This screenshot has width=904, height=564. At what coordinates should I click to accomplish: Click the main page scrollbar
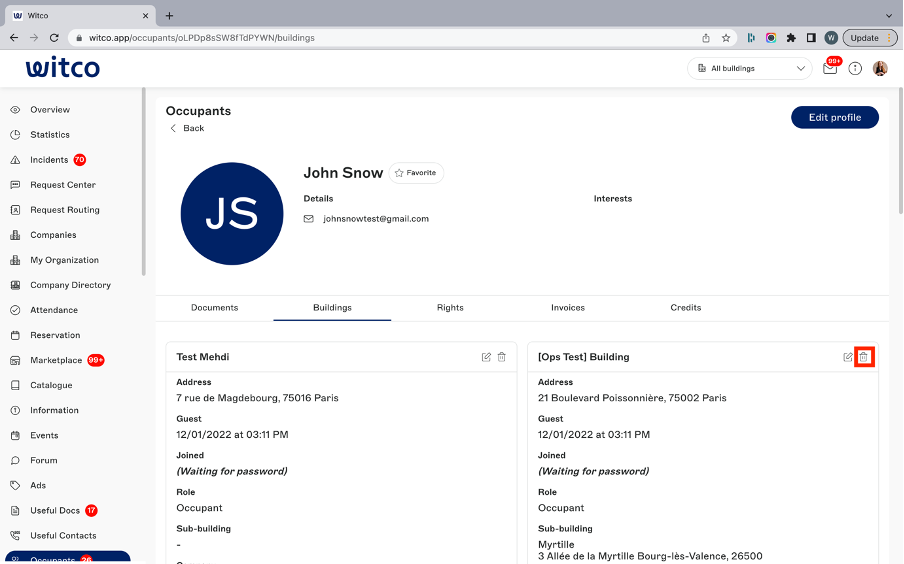[x=901, y=150]
